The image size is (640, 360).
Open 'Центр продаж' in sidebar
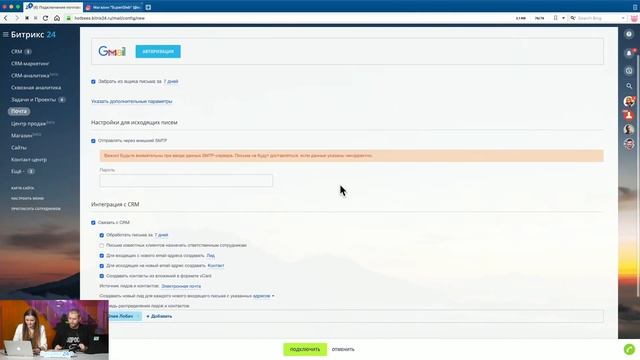(x=28, y=123)
